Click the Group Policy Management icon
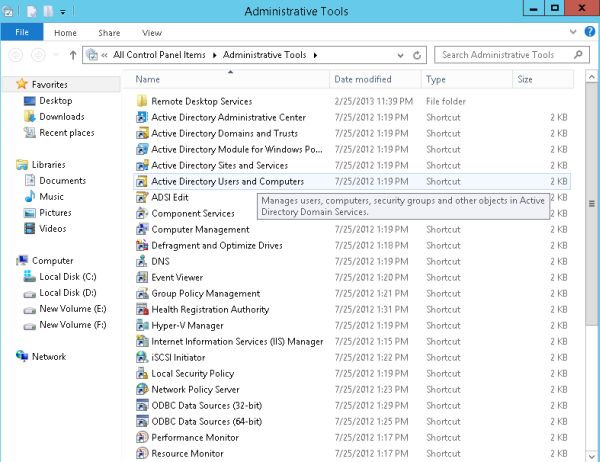This screenshot has height=462, width=600. (142, 294)
